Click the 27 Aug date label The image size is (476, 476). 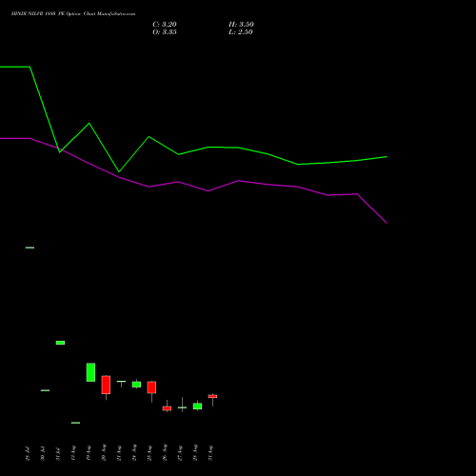coord(180,453)
